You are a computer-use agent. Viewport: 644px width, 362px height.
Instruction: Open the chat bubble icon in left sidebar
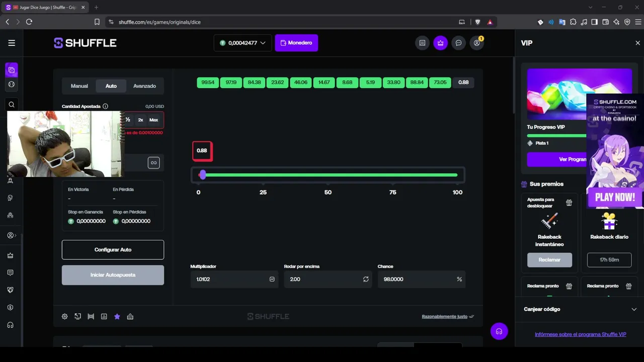[x=10, y=273]
